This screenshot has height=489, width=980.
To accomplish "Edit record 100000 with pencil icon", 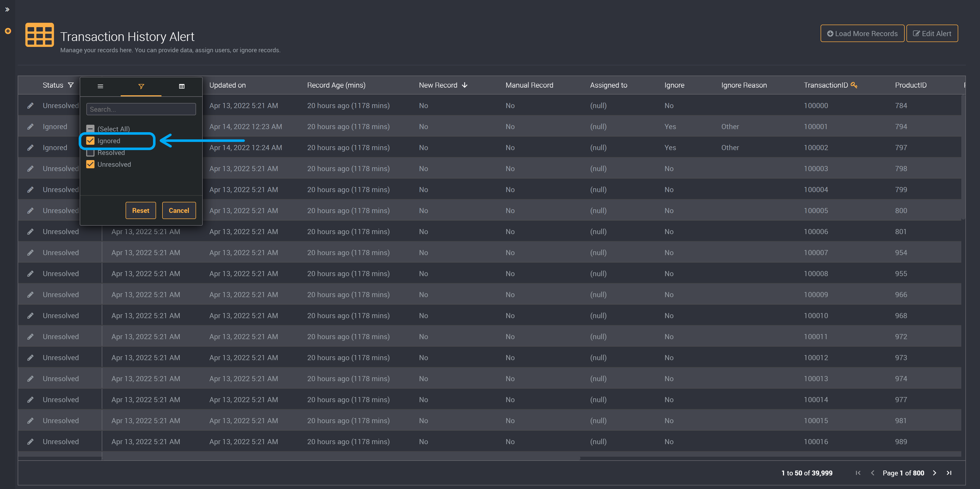I will pyautogui.click(x=30, y=106).
